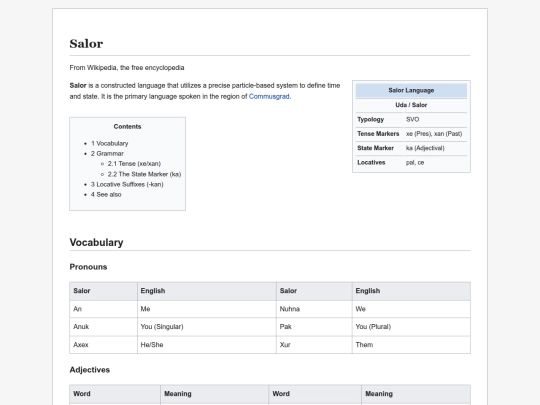Select the 'ka (Adjectival)' value

pyautogui.click(x=425, y=148)
